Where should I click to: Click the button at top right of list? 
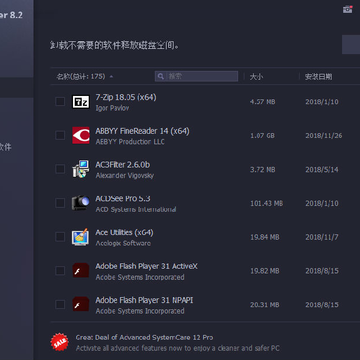click(x=351, y=44)
